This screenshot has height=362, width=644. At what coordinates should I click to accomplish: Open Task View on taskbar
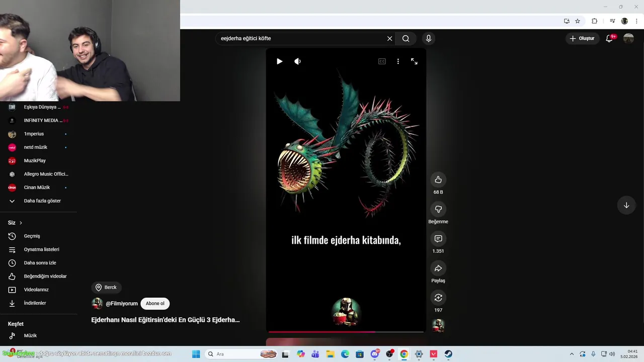(285, 354)
